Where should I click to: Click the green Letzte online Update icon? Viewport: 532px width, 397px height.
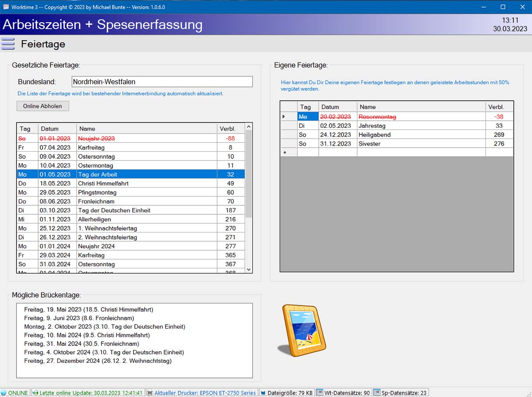click(35, 393)
